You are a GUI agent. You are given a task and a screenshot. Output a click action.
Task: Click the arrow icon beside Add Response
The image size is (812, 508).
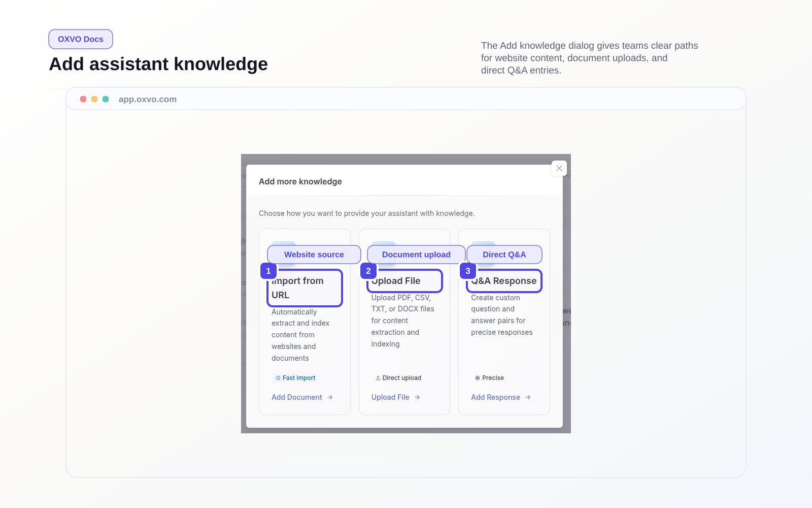pos(528,397)
